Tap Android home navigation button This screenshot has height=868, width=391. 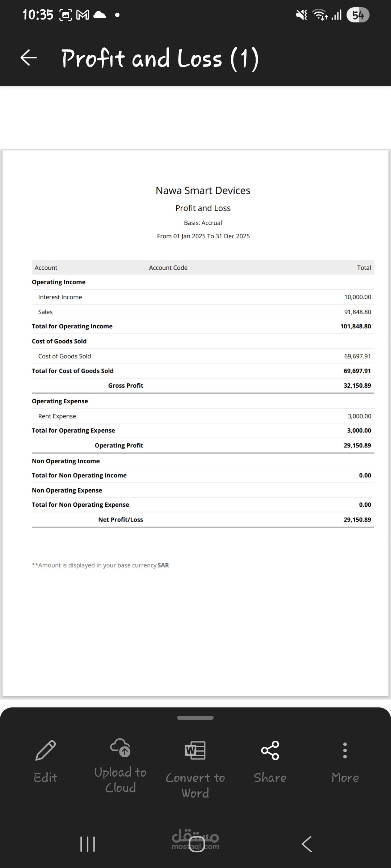click(197, 844)
